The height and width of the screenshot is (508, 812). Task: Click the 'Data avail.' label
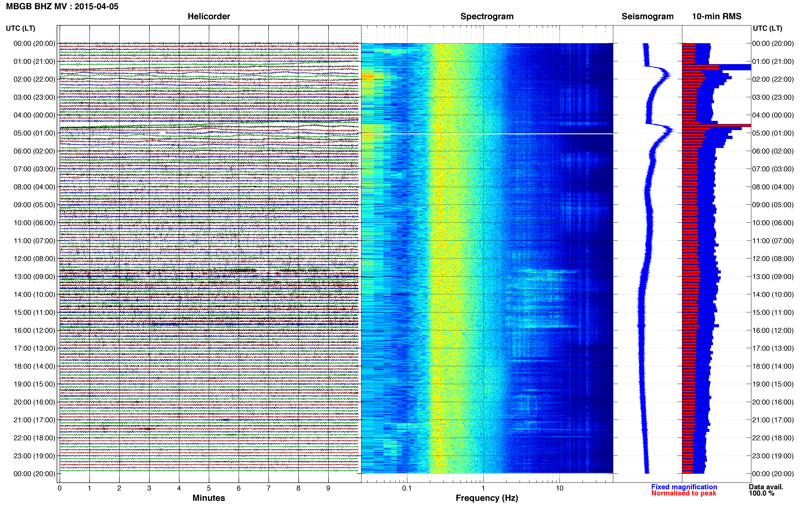766,487
